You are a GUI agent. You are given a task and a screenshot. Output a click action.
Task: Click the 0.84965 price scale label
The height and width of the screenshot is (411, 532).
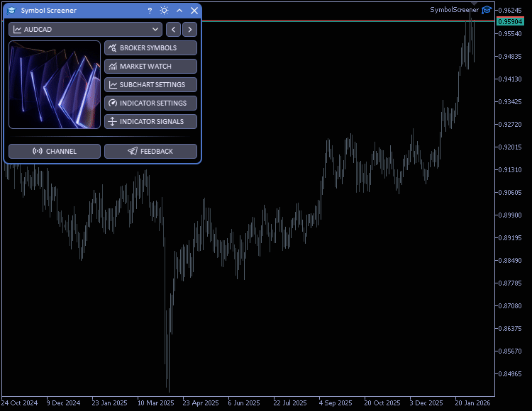point(510,373)
